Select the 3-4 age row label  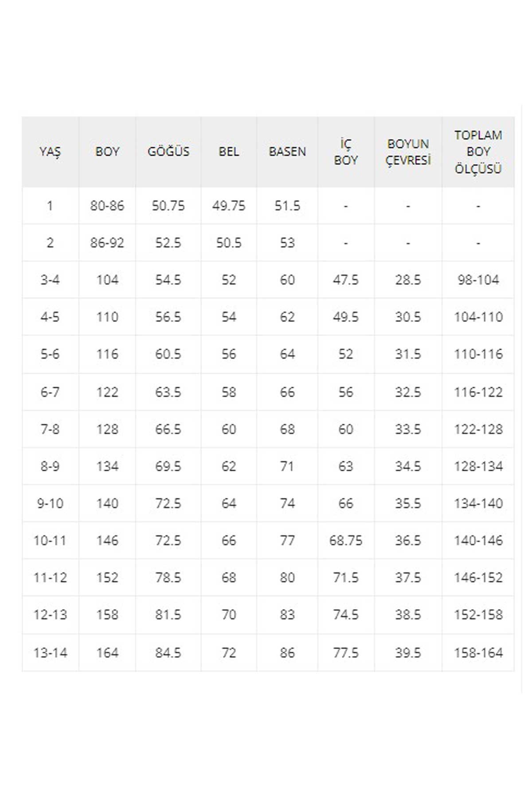coord(50,280)
